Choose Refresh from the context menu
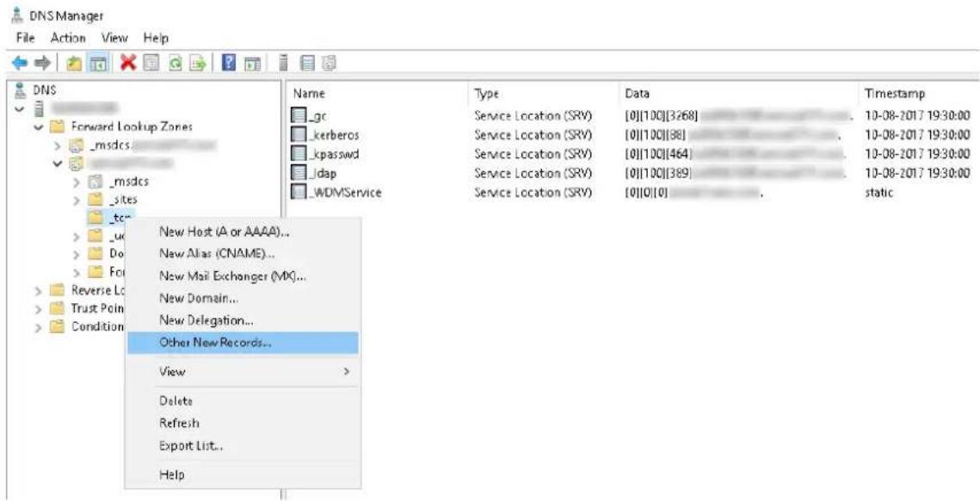This screenshot has width=980, height=501. pyautogui.click(x=243, y=423)
